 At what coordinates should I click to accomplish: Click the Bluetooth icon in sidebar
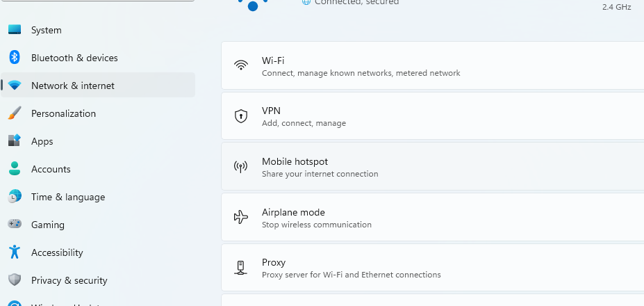click(x=15, y=57)
